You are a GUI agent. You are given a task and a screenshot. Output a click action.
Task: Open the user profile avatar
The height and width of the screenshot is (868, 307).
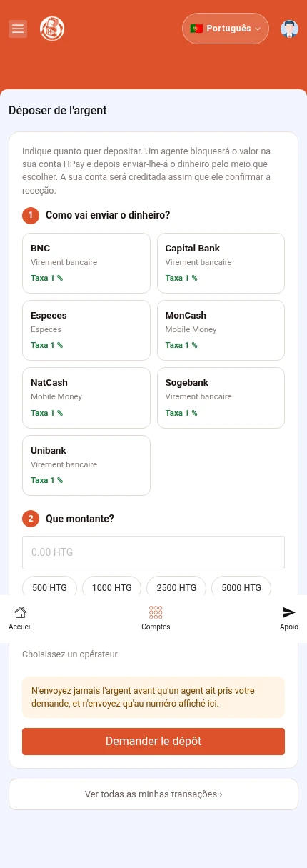[289, 29]
